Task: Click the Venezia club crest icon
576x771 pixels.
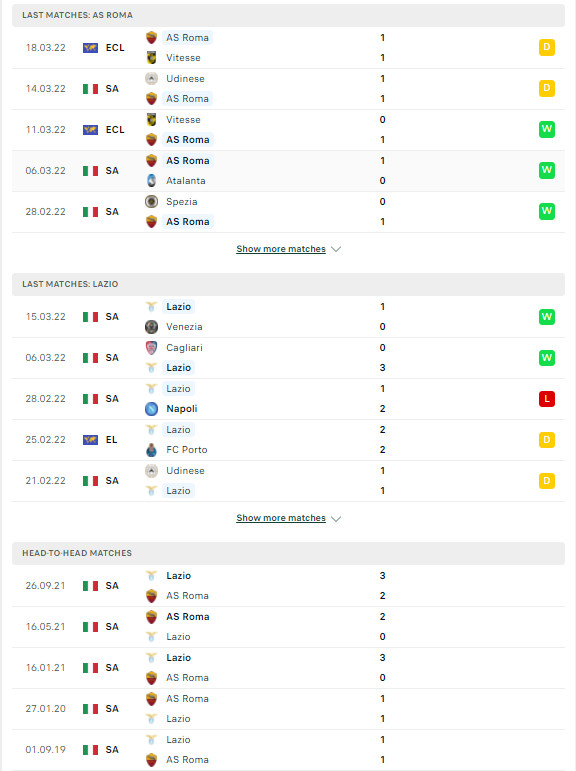Action: [x=152, y=326]
